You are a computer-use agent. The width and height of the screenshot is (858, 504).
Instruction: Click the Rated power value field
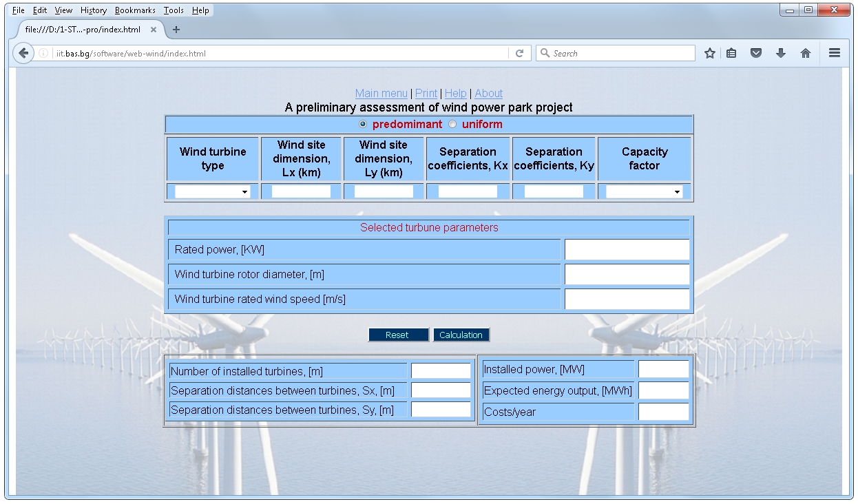[627, 250]
